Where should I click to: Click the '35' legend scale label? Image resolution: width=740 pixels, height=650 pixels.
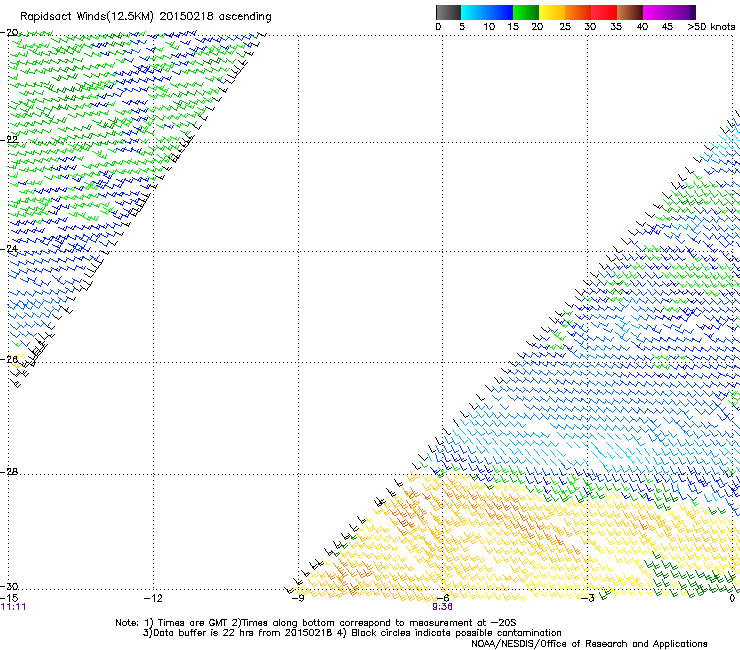616,27
